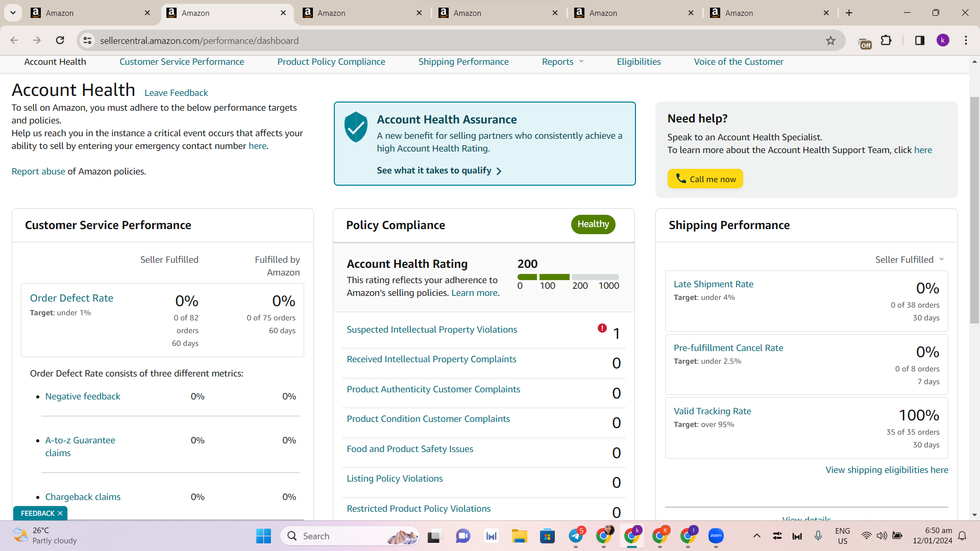This screenshot has height=551, width=980.
Task: Open the extension icon labeled Off
Action: pos(865,43)
